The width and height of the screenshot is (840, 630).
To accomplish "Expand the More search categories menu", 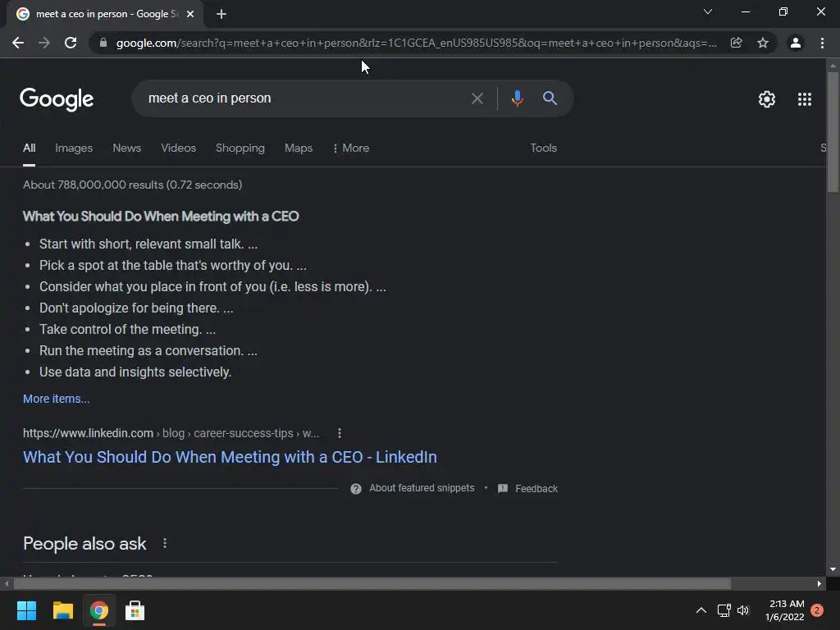I will tap(351, 148).
